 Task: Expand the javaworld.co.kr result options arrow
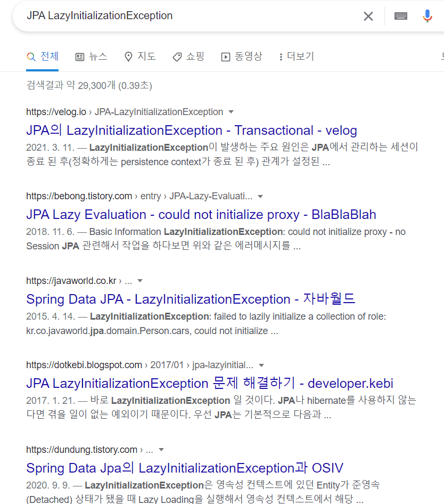click(x=140, y=281)
